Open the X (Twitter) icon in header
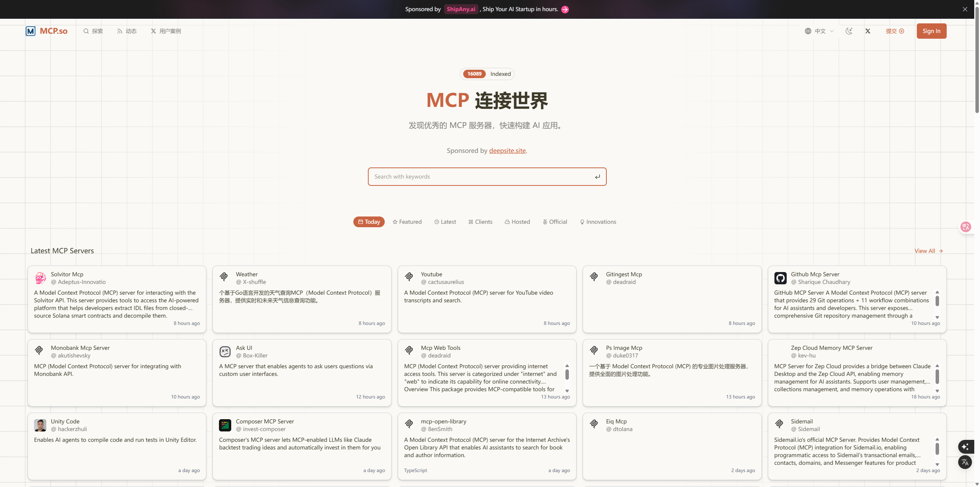This screenshot has width=980, height=487. click(x=868, y=31)
